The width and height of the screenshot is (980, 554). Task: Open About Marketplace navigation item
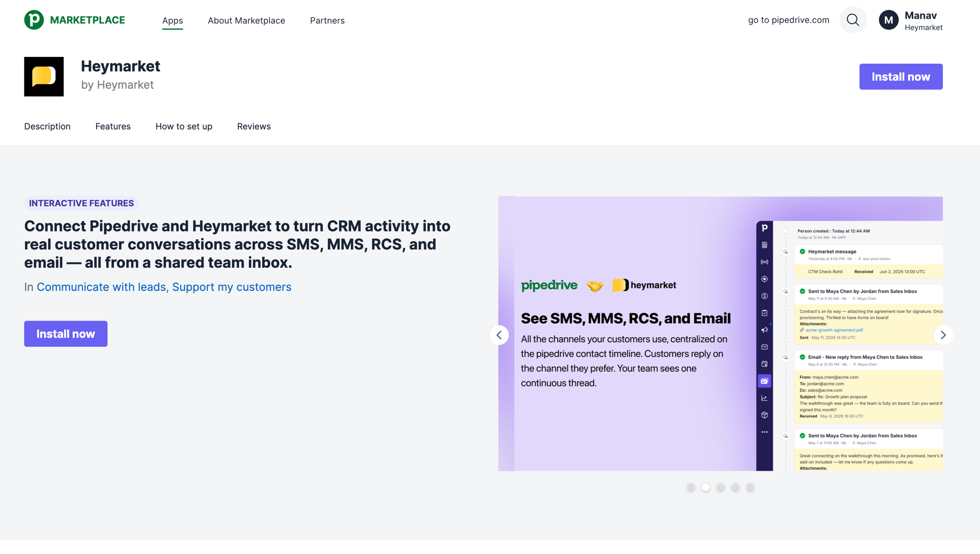(x=246, y=21)
